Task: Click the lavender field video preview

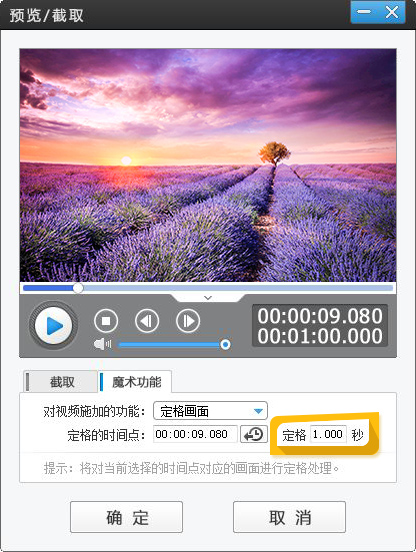Action: coord(208,165)
